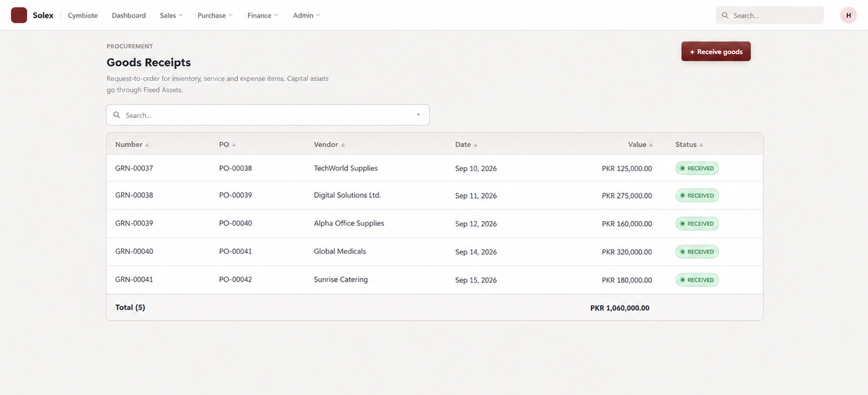
Task: Click the value PKR 275,000.00
Action: [x=627, y=196]
